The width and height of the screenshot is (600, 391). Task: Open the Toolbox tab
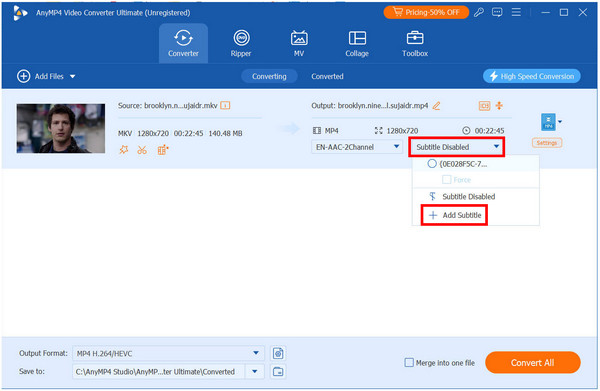coord(415,43)
